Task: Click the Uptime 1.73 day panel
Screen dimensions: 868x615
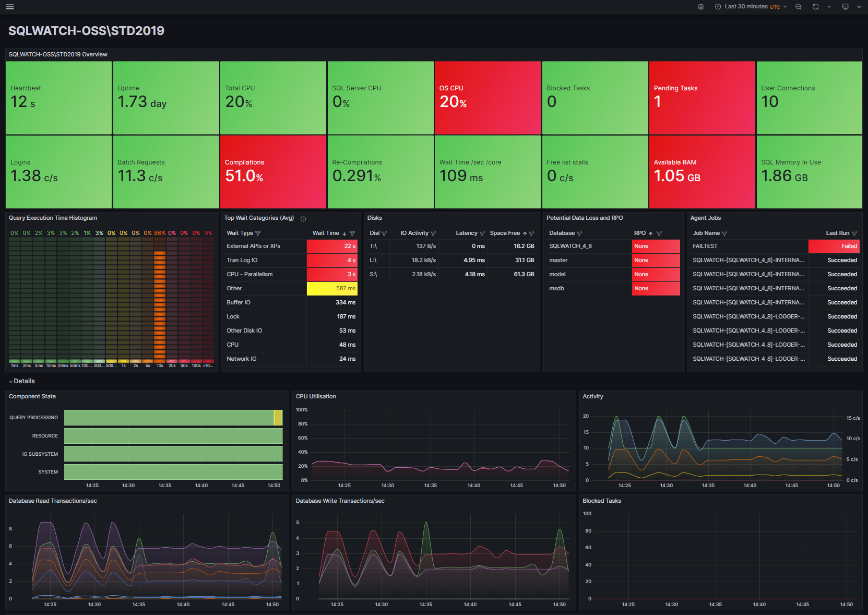Action: (166, 98)
